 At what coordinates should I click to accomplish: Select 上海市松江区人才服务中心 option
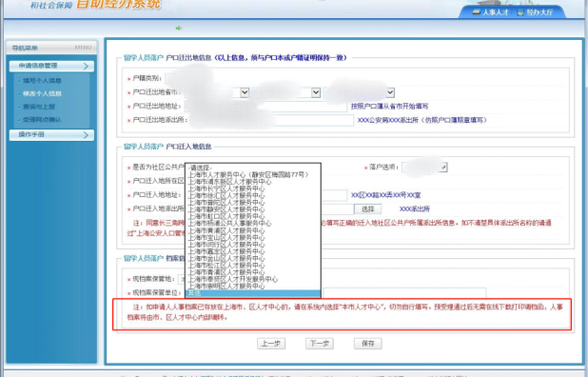[253, 266]
